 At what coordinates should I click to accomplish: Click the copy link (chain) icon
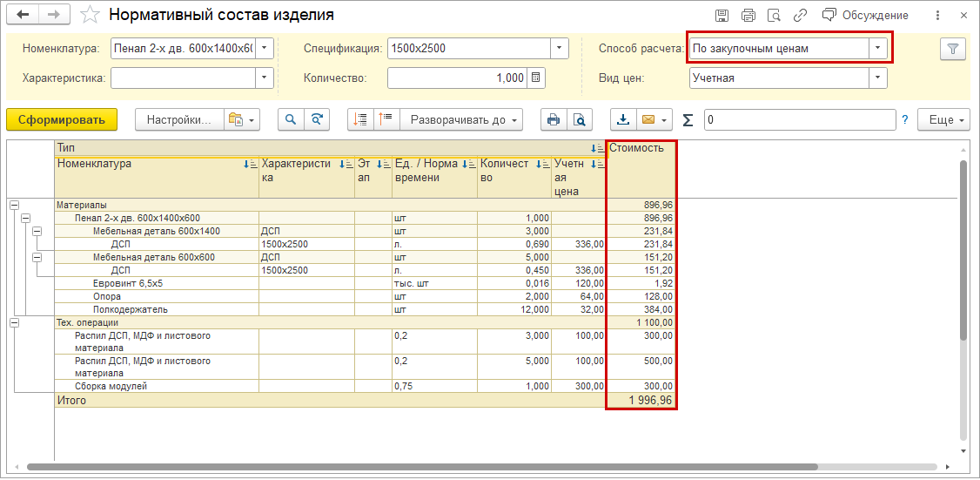click(800, 15)
